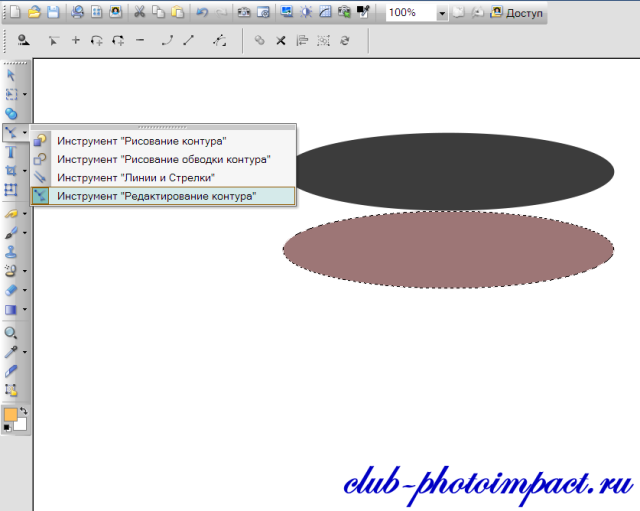Select the Transform tool
This screenshot has height=511, width=640.
click(11, 189)
